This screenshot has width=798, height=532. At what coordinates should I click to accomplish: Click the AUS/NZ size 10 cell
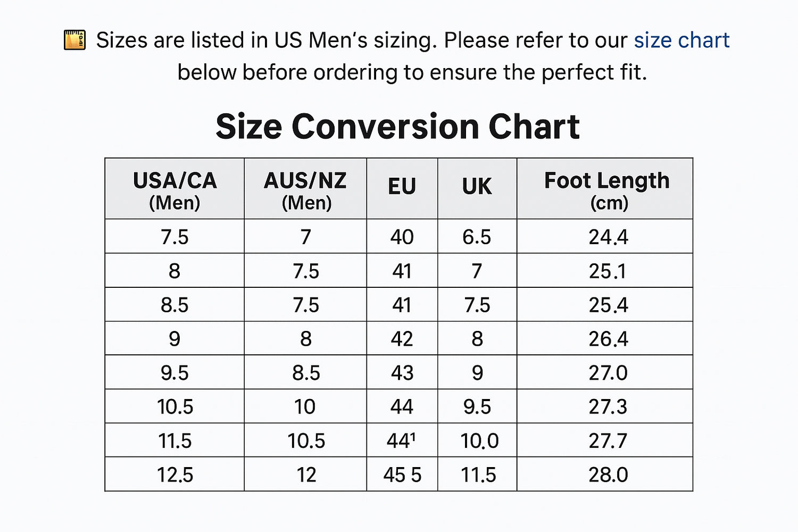coord(305,407)
